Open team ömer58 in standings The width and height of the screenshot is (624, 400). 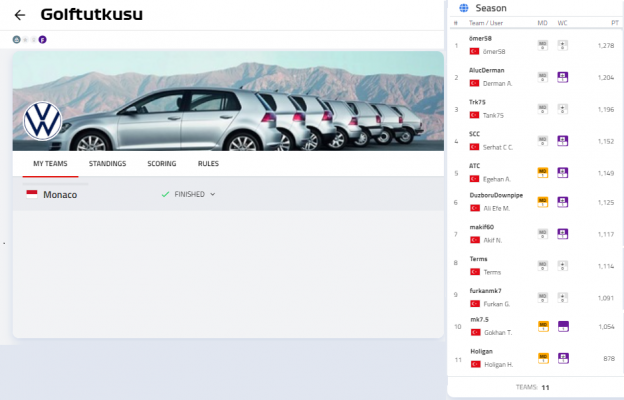480,39
